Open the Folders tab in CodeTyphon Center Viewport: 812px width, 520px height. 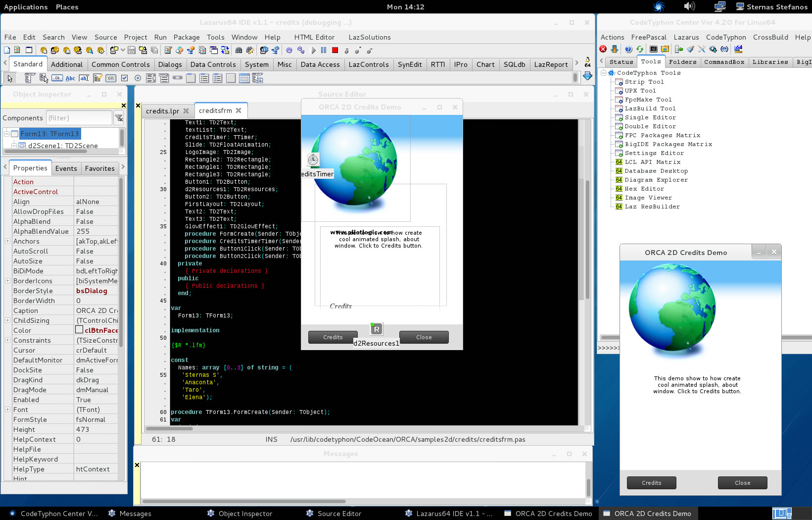682,62
